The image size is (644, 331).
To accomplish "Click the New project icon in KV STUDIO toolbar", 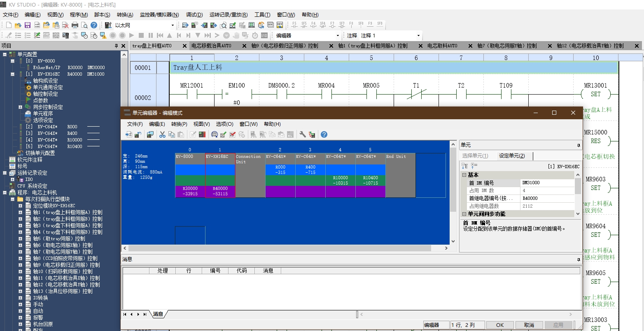I will tap(9, 25).
